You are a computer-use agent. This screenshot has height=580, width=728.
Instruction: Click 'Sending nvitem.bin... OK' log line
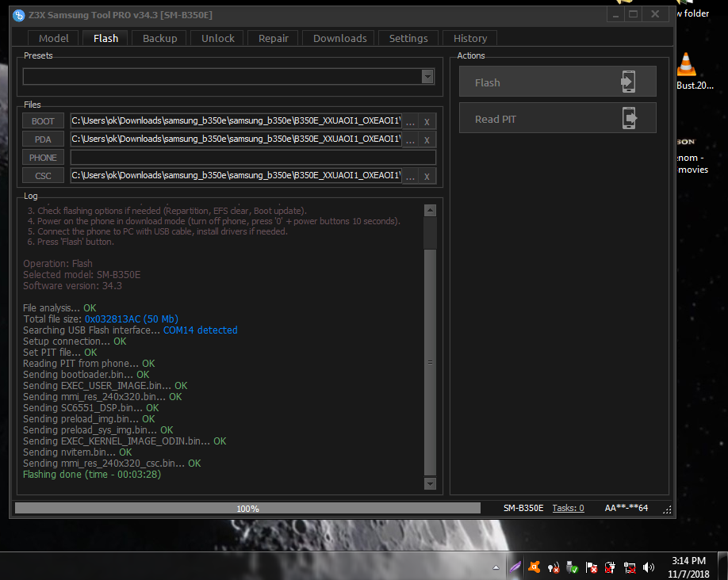[77, 452]
